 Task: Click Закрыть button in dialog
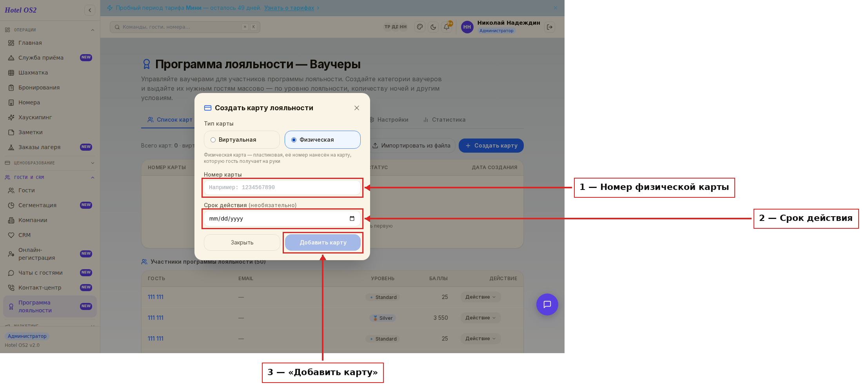point(242,242)
